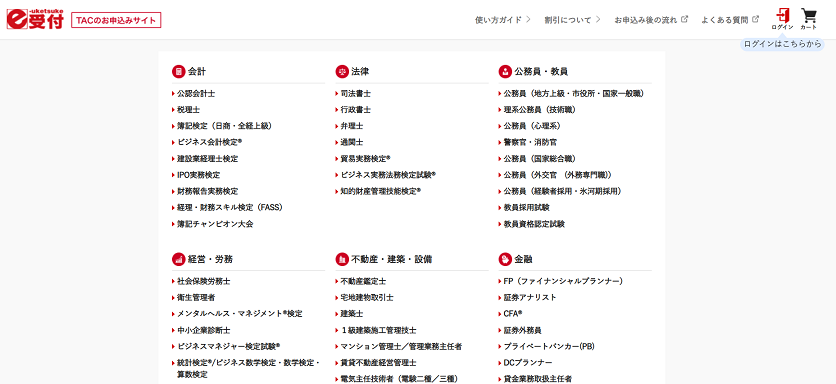Click the 経営・労務 category icon
Viewport: 836px width, 384px height.
178,259
